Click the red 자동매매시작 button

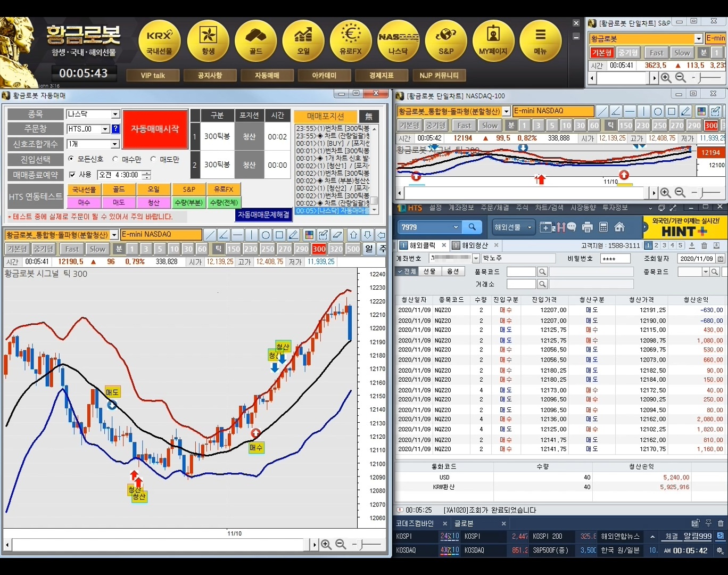coord(155,129)
